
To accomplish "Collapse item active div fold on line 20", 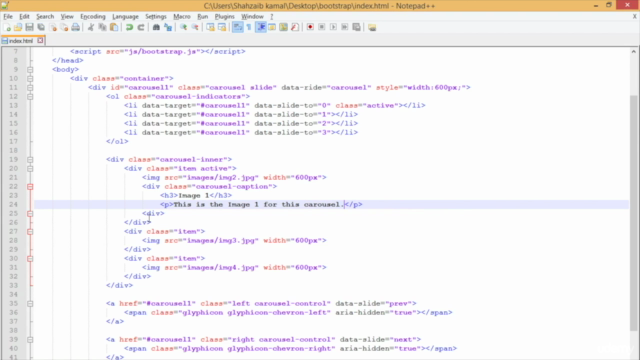I will (x=30, y=169).
